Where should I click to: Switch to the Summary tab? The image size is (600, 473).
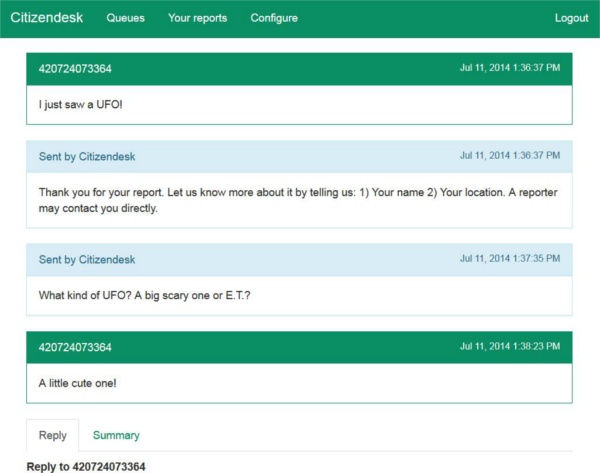(116, 435)
